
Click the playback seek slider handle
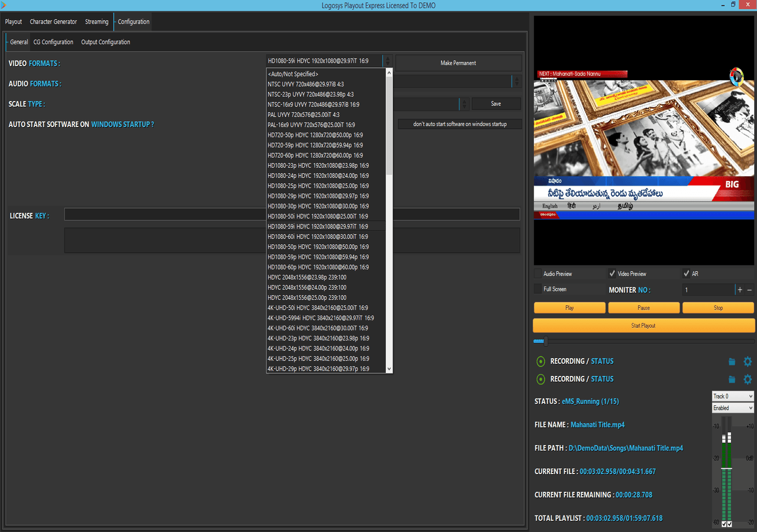[545, 341]
